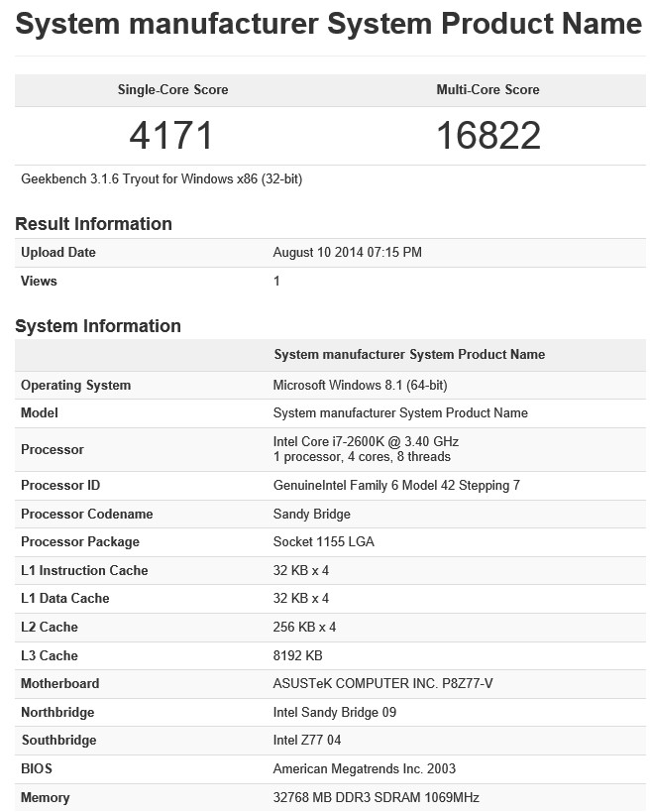Select ASUSTeK COMPUTER INC. P8Z77-V value
650x812 pixels.
[x=382, y=683]
